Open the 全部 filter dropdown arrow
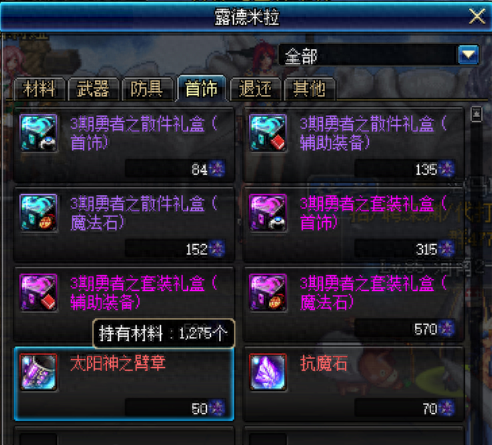492x445 pixels. (x=468, y=55)
